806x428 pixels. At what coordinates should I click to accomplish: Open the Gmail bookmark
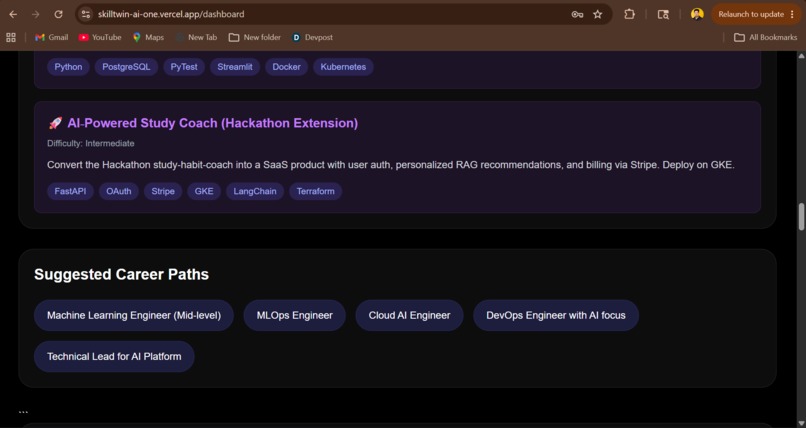[51, 38]
